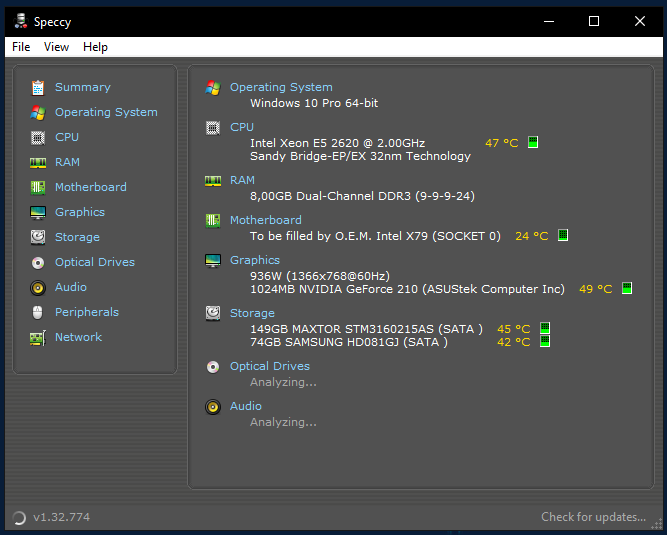Click the Storage heading link in summary
The image size is (667, 535).
pyautogui.click(x=252, y=313)
